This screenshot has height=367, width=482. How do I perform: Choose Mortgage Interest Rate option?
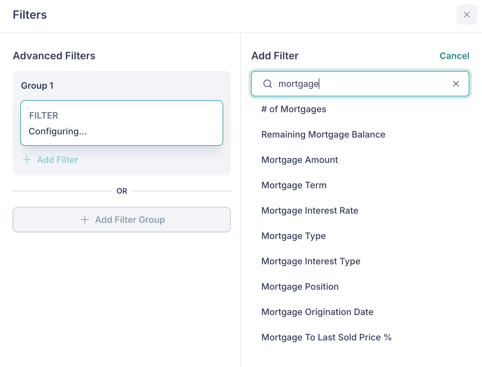(x=310, y=210)
